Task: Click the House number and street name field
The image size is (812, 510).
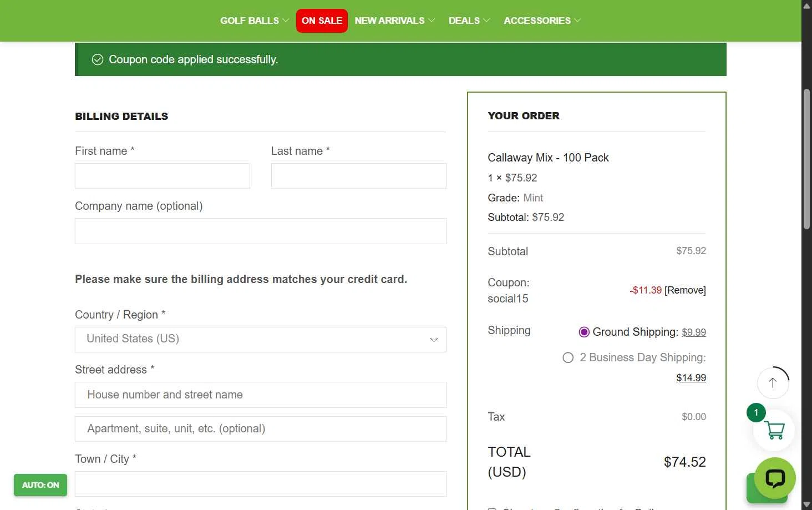Action: [261, 395]
